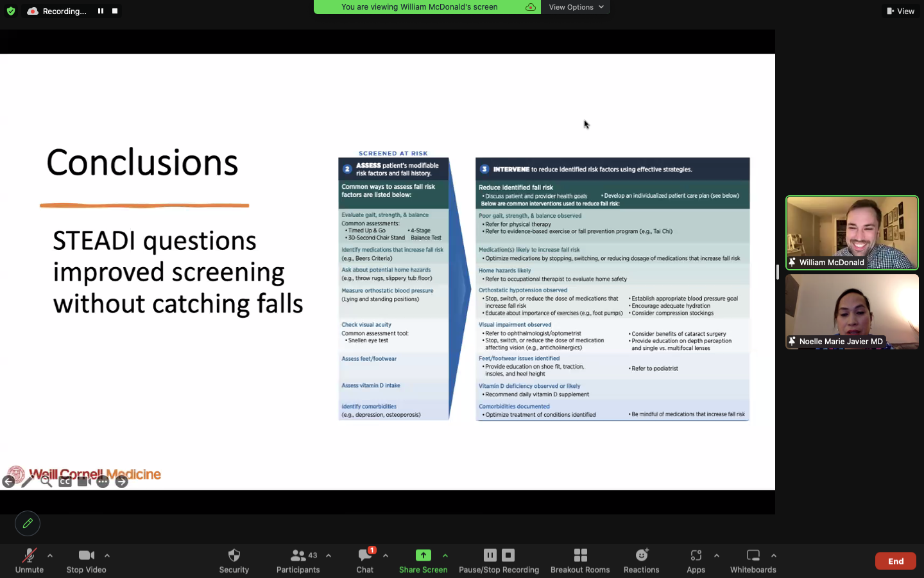Stop the recording from the top bar
This screenshot has width=924, height=578.
pos(115,11)
